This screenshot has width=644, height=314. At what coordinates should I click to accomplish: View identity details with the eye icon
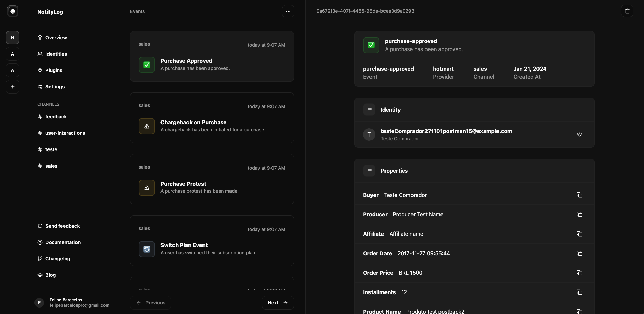coord(579,134)
